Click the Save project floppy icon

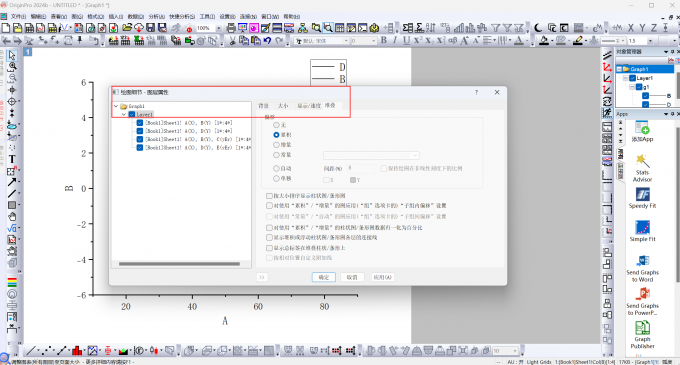point(150,28)
